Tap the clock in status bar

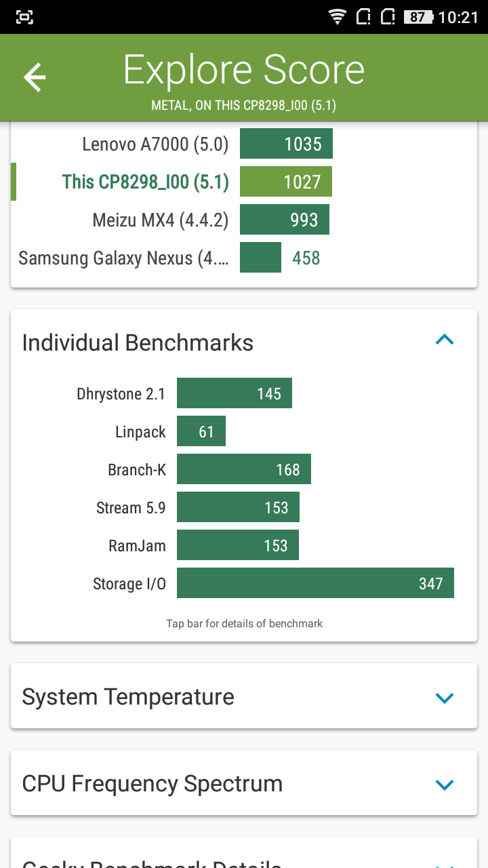pyautogui.click(x=458, y=17)
